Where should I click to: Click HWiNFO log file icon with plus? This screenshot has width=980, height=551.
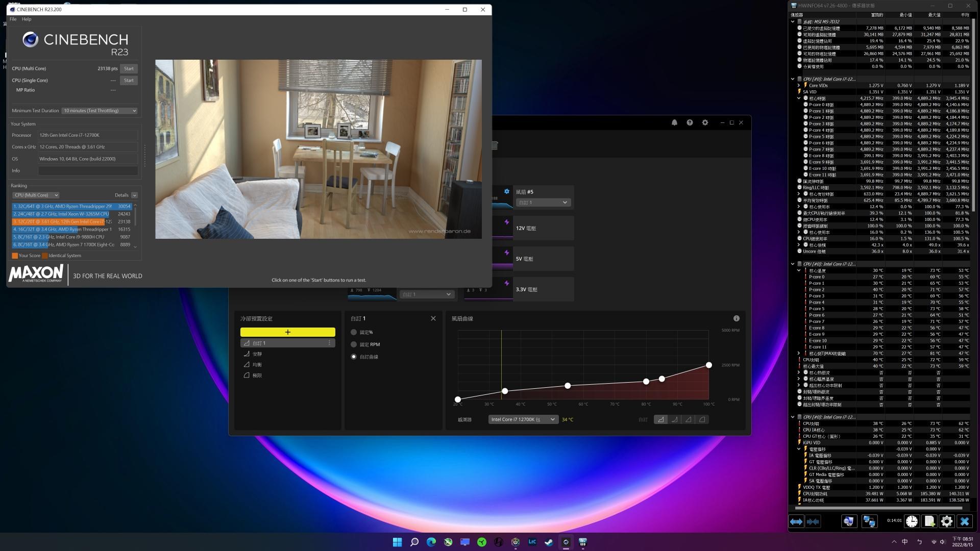[x=929, y=521]
